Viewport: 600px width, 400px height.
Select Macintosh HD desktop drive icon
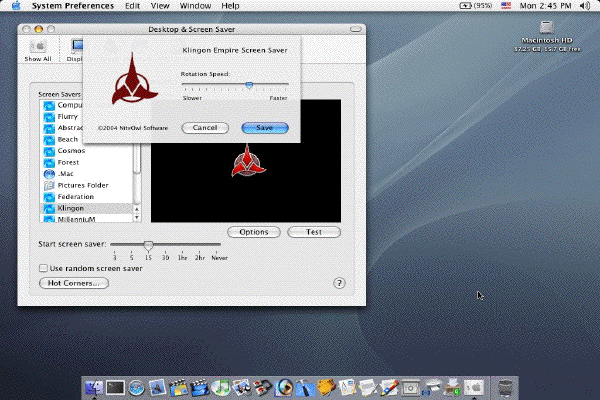coord(547,28)
